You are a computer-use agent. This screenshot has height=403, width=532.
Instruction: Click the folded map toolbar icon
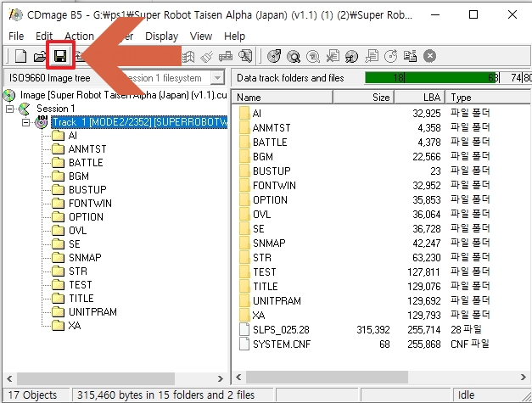click(188, 56)
